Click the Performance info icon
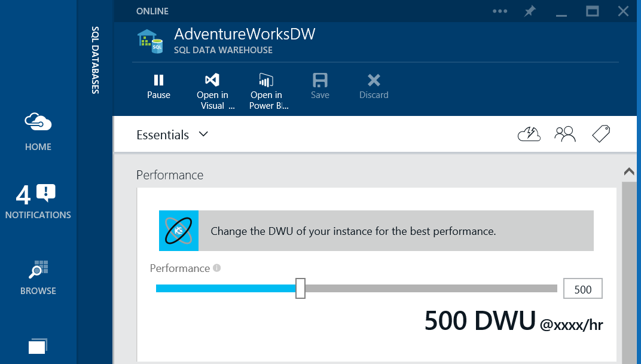This screenshot has height=364, width=641. [216, 268]
